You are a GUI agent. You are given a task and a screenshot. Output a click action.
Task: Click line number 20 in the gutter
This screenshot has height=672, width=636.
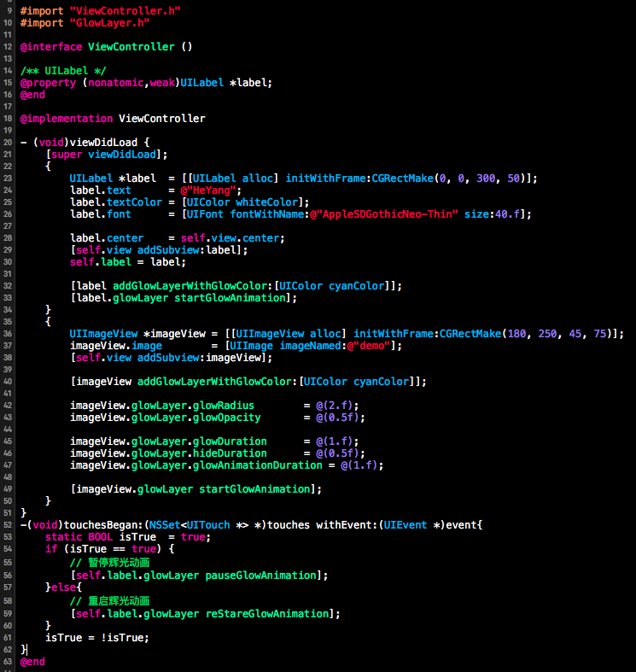click(x=8, y=143)
